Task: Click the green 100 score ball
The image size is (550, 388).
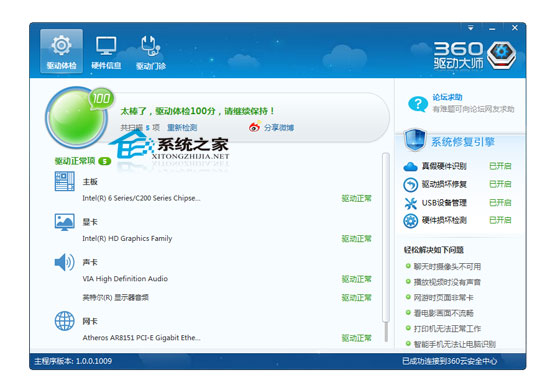Action: (x=76, y=118)
